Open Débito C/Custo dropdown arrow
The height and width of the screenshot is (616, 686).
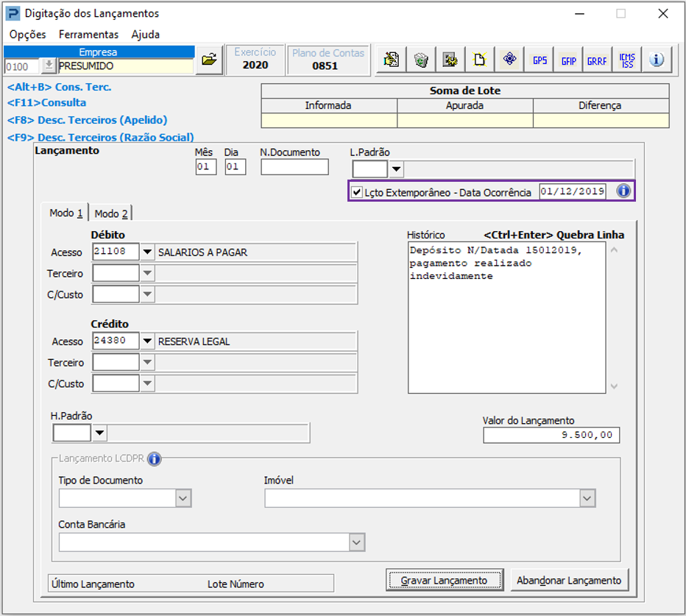147,294
